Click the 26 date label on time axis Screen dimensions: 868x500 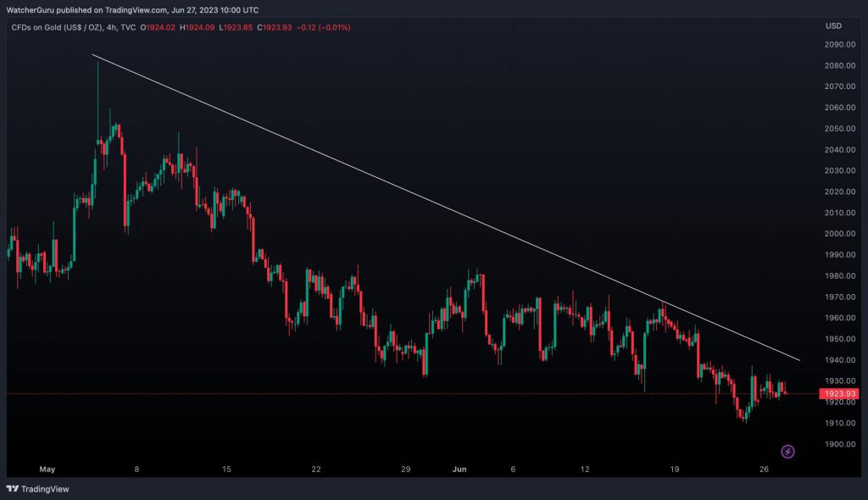(x=764, y=469)
